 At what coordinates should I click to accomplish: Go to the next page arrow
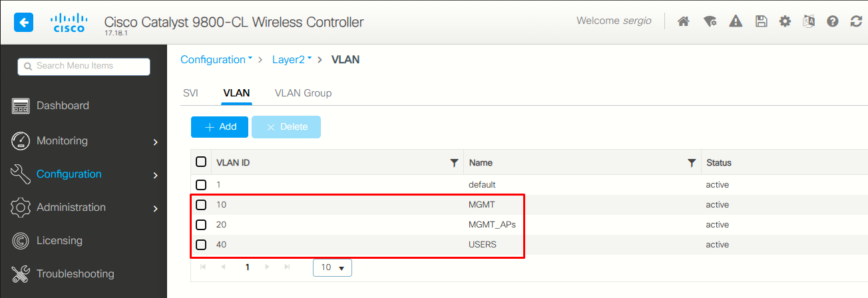tap(267, 267)
